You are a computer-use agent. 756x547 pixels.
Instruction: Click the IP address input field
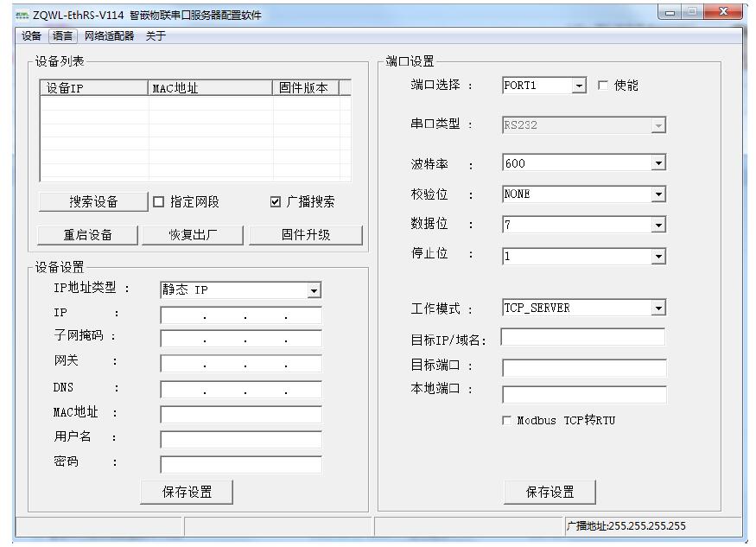(x=240, y=315)
